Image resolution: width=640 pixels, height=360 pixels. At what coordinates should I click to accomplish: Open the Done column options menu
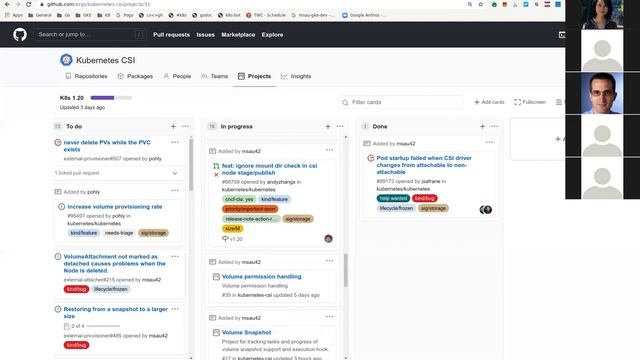(494, 127)
